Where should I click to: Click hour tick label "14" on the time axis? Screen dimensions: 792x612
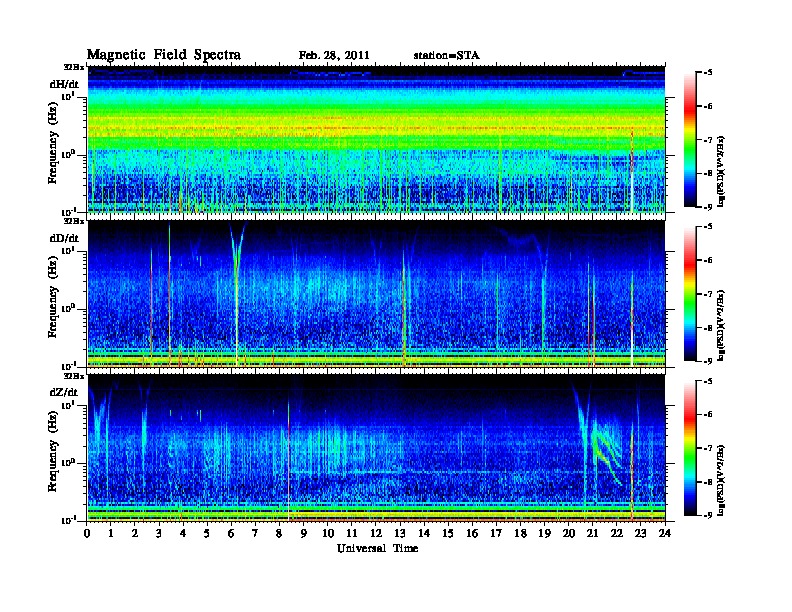(x=424, y=533)
